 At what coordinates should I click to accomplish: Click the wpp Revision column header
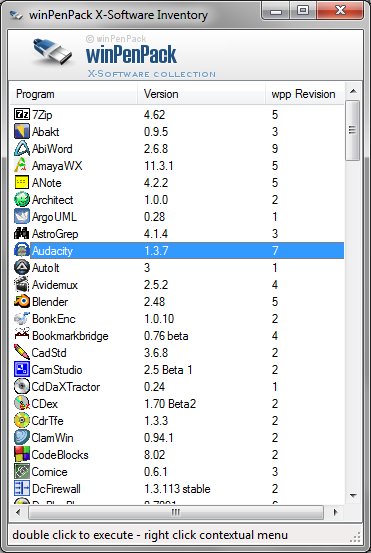(305, 94)
